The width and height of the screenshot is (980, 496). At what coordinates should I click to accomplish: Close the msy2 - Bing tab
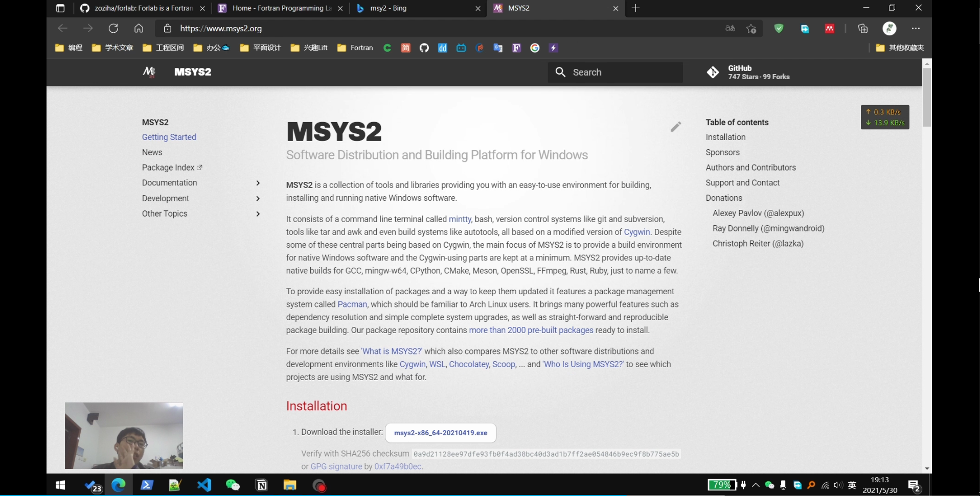point(478,8)
